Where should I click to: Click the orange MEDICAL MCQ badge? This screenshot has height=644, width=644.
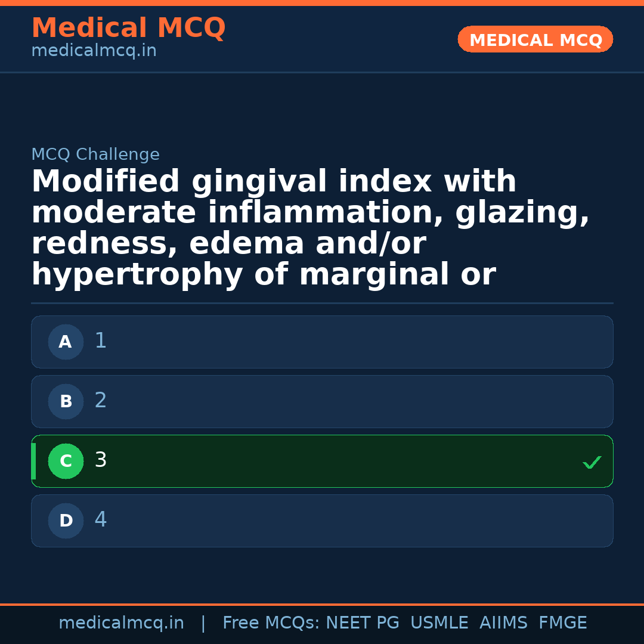(535, 39)
